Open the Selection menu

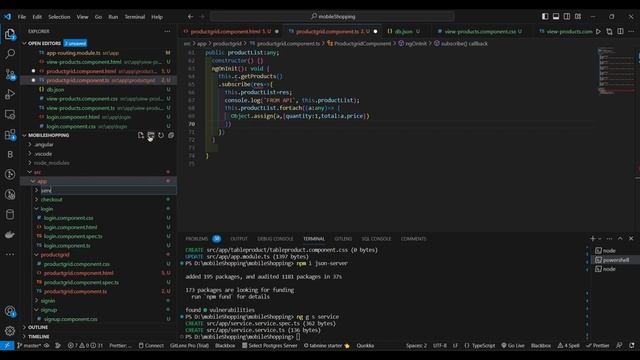tap(59, 17)
